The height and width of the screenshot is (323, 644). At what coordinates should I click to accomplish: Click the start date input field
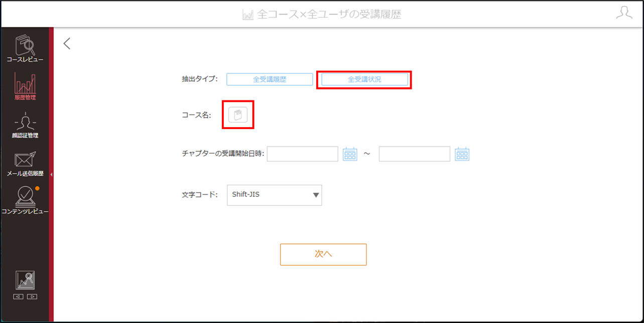[x=303, y=154]
